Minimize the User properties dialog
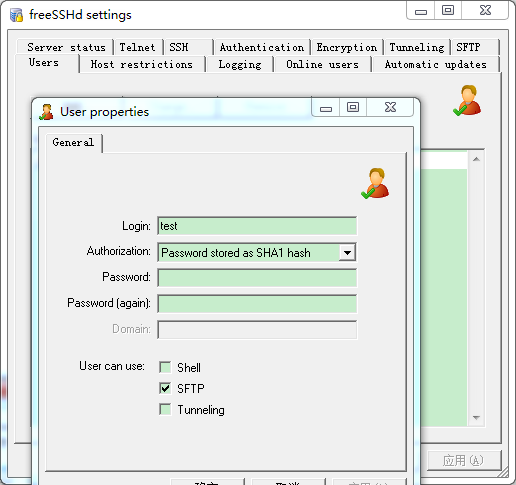 pyautogui.click(x=326, y=107)
